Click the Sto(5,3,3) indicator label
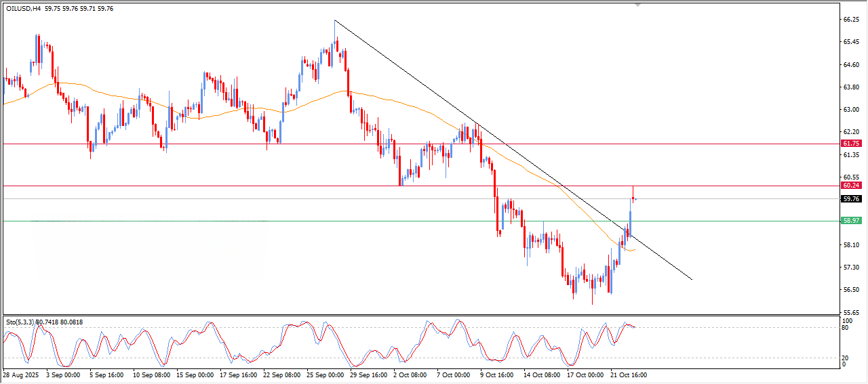Screen dimensions: 868x384 (22, 322)
